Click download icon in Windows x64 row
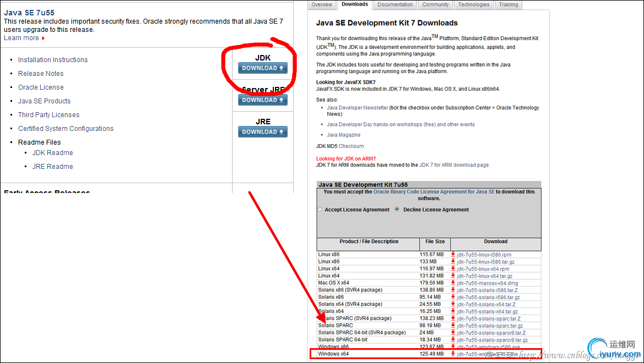 (453, 354)
